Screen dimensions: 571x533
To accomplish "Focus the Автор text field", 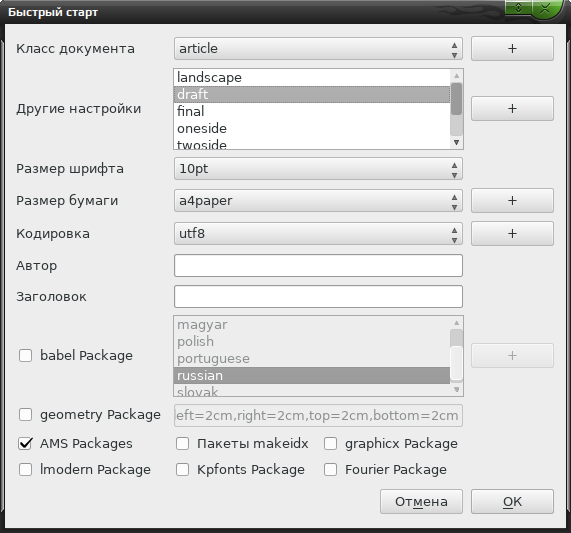I will coord(318,265).
